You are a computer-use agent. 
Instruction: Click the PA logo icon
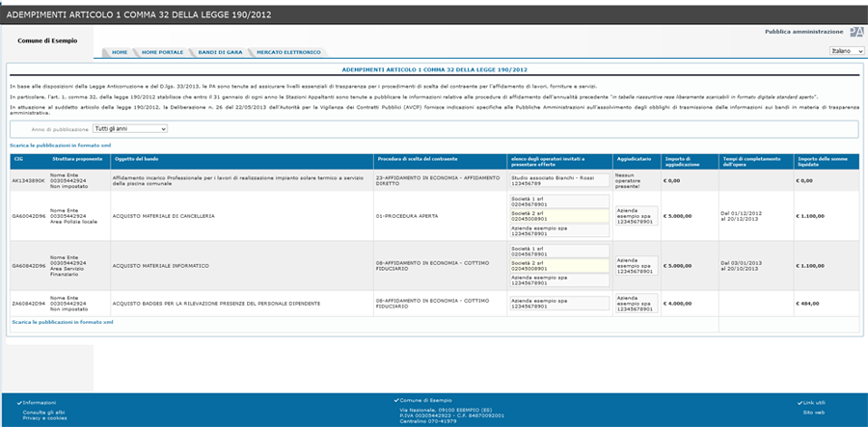click(856, 32)
